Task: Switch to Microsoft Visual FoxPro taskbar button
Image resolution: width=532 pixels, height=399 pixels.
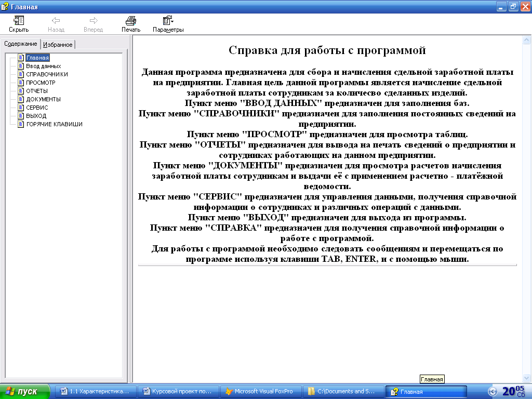Action: tap(260, 391)
